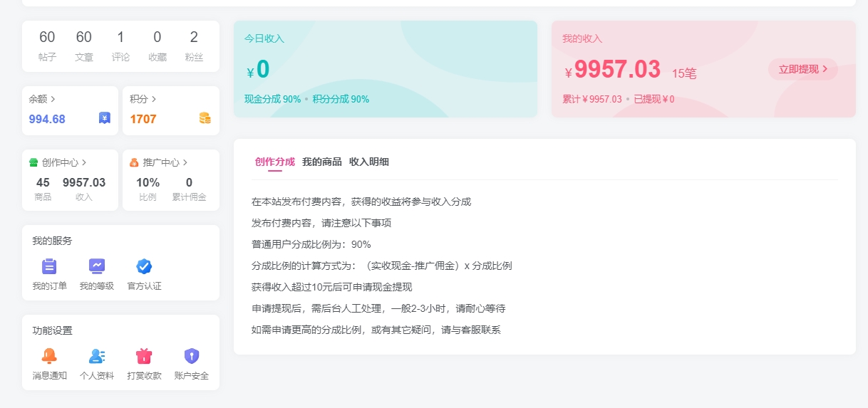Expand the 积分 points section
The image size is (868, 408).
coord(143,99)
